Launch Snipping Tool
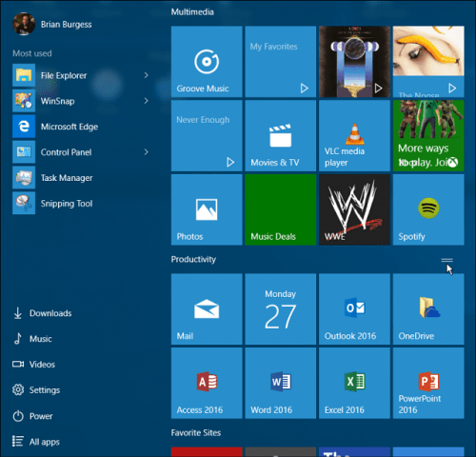 [81, 203]
